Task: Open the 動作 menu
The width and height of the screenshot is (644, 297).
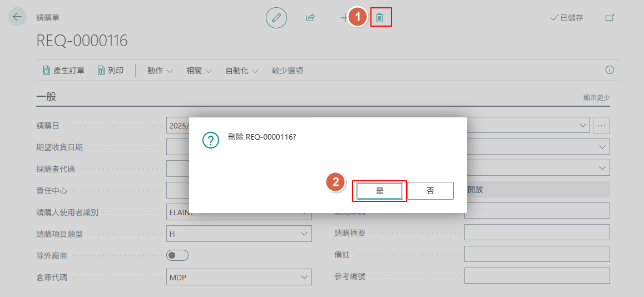Action: click(x=160, y=71)
